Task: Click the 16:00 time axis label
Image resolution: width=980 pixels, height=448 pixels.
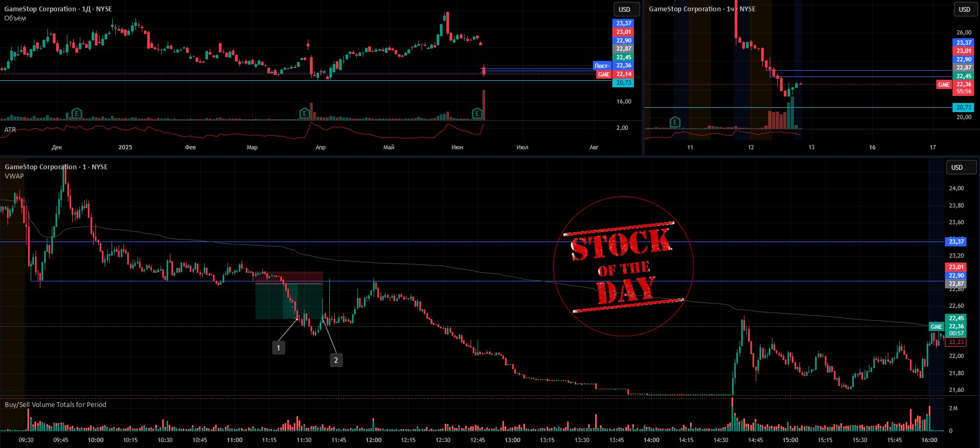Action: 929,440
